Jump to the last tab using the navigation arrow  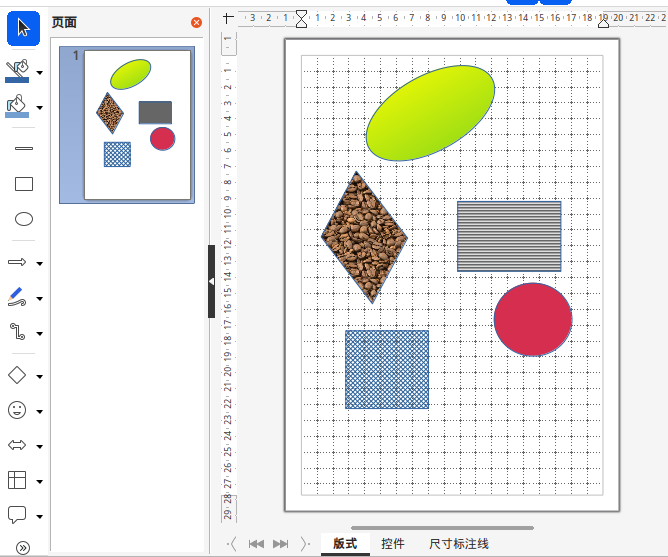tap(304, 544)
